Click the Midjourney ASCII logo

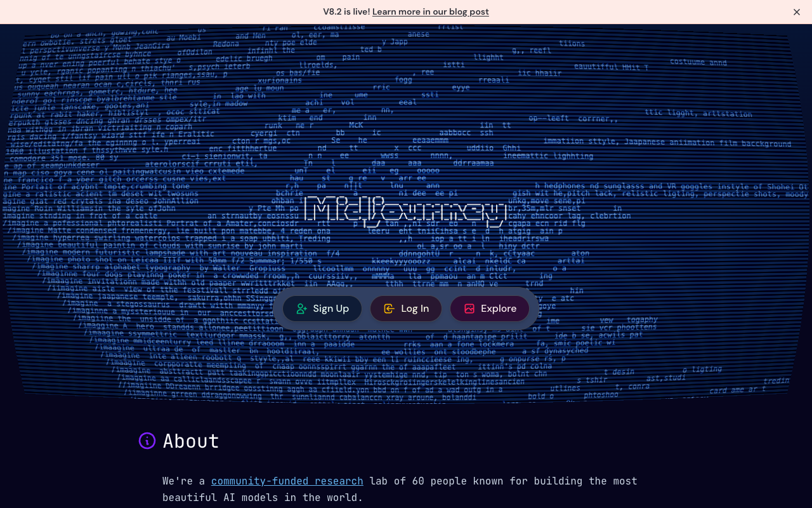405,211
